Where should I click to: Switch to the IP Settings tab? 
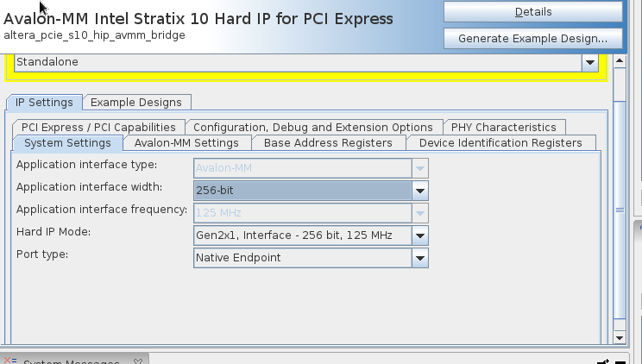click(44, 102)
